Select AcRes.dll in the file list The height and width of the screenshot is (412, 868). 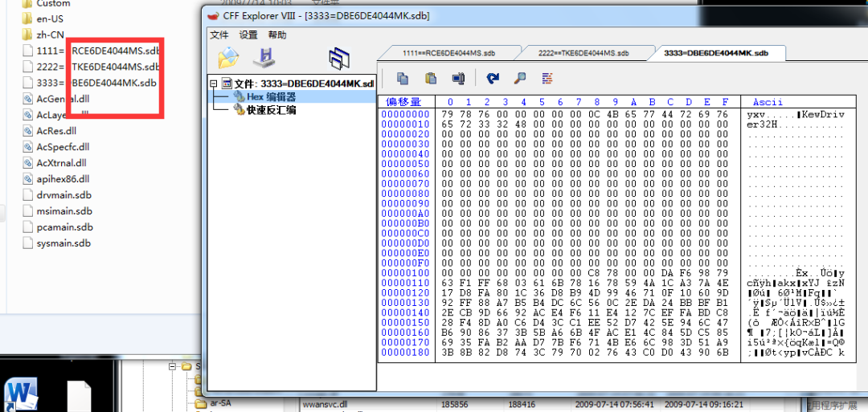point(56,131)
